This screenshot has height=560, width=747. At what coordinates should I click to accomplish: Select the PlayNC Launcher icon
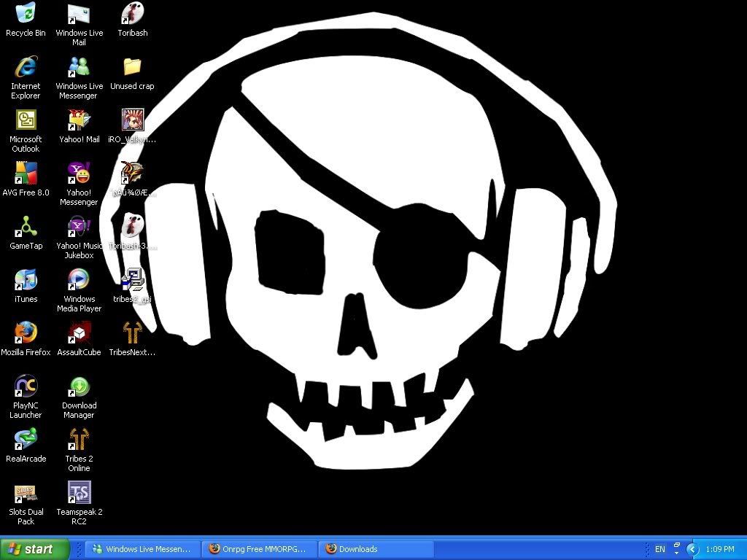tap(26, 386)
